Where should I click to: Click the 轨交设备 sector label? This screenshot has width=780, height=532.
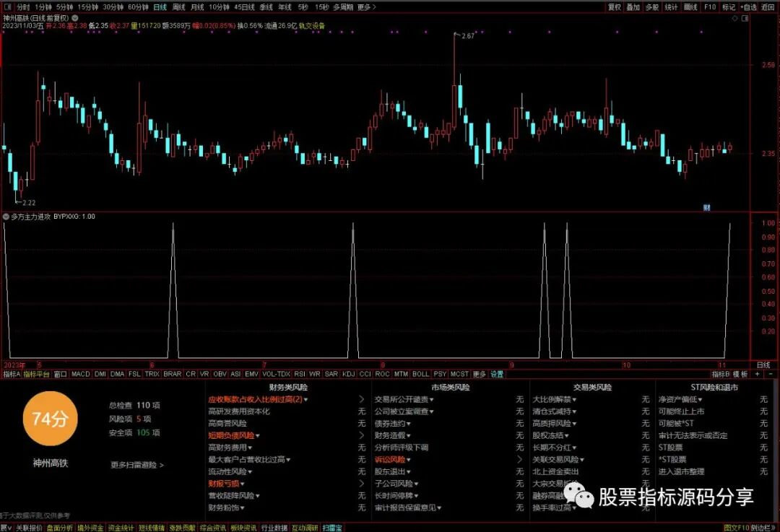312,25
